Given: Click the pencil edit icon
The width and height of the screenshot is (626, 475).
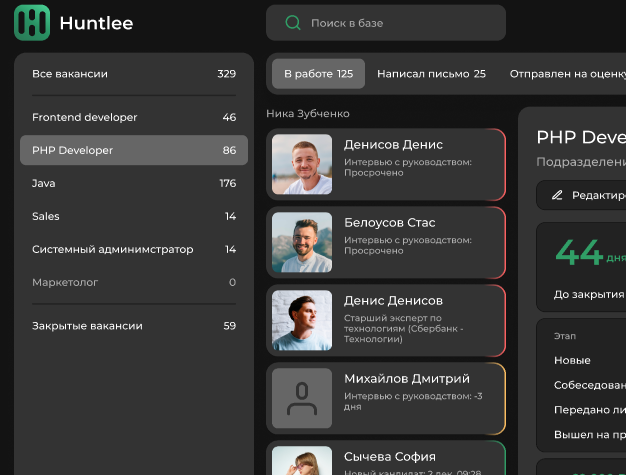Looking at the screenshot, I should [x=558, y=195].
